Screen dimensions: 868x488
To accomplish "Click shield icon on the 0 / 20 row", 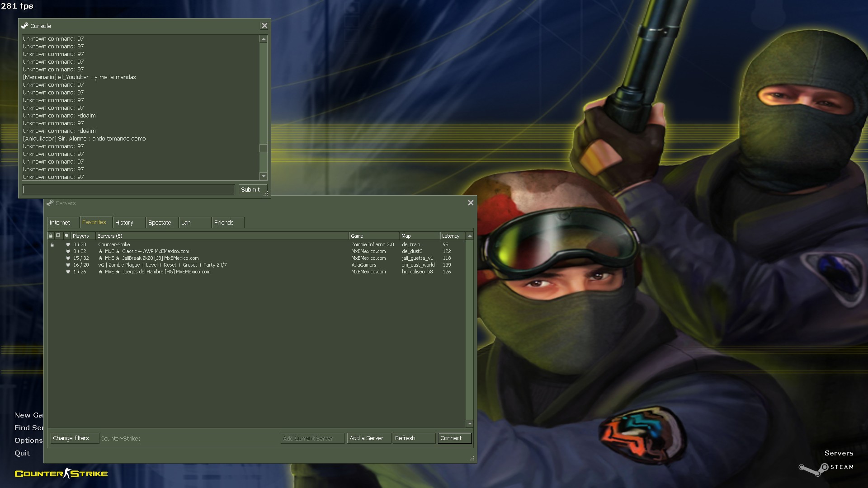I will click(68, 244).
